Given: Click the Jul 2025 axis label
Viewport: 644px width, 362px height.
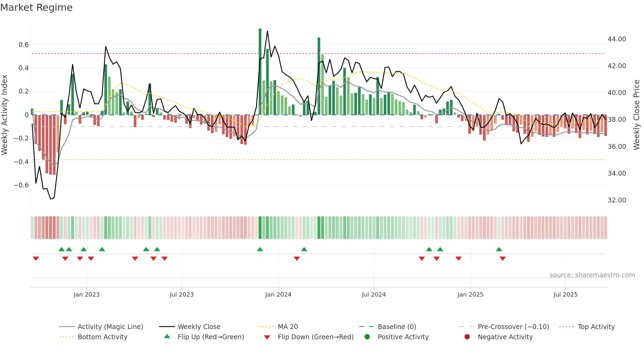Looking at the screenshot, I should pyautogui.click(x=565, y=294).
